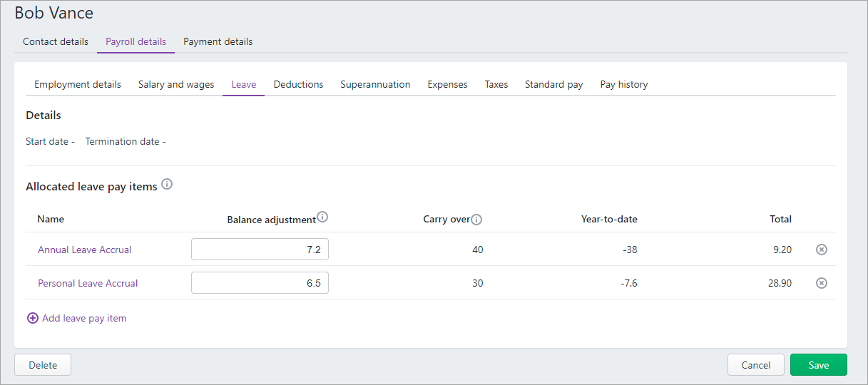The width and height of the screenshot is (868, 385).
Task: Click the Balance adjustment info icon
Action: click(x=322, y=217)
